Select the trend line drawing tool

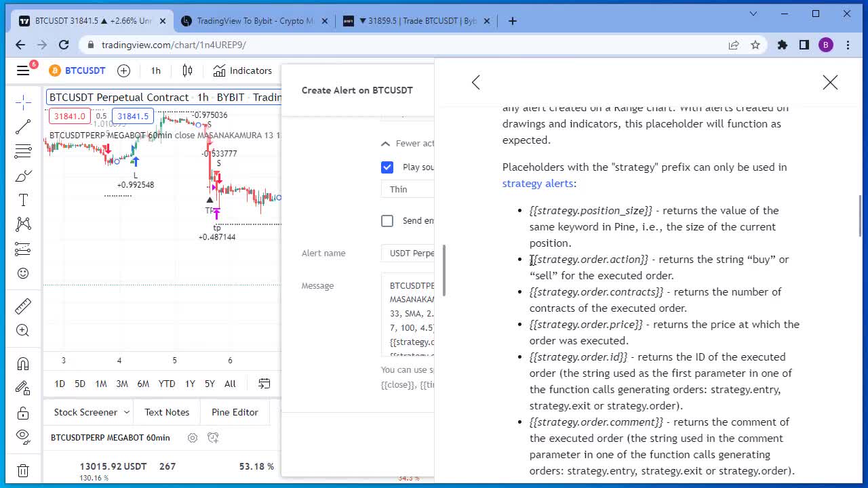click(23, 127)
